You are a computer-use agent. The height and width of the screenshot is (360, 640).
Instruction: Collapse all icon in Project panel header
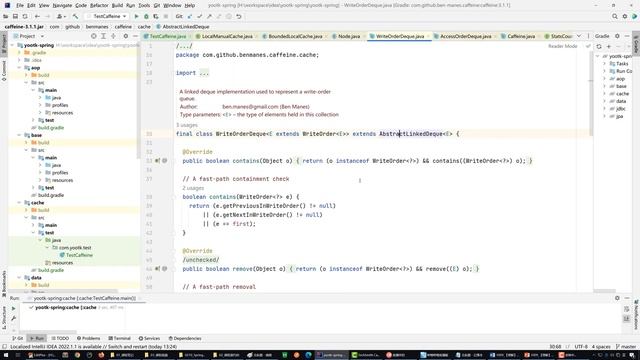tap(113, 36)
